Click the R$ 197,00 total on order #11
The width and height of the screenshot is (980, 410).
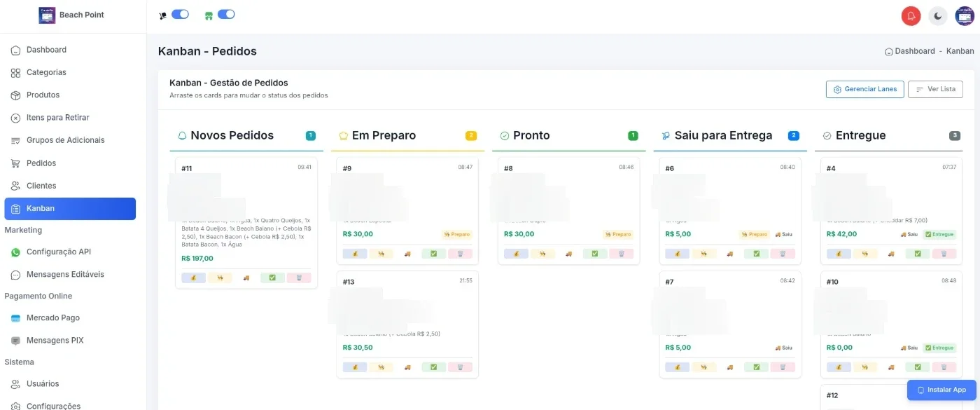197,259
